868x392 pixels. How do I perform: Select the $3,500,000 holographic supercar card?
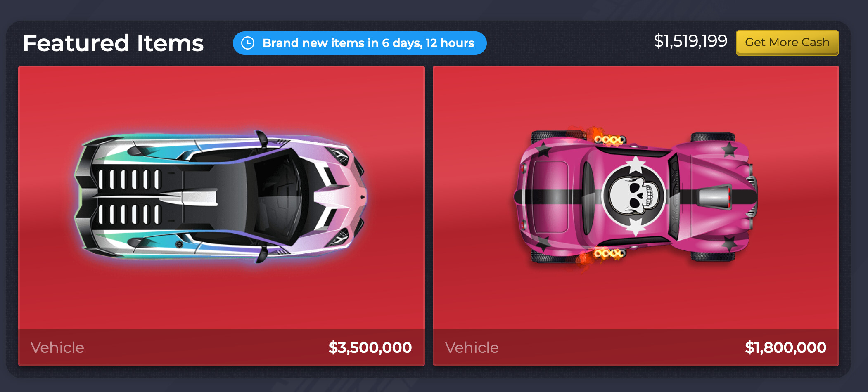coord(221,216)
